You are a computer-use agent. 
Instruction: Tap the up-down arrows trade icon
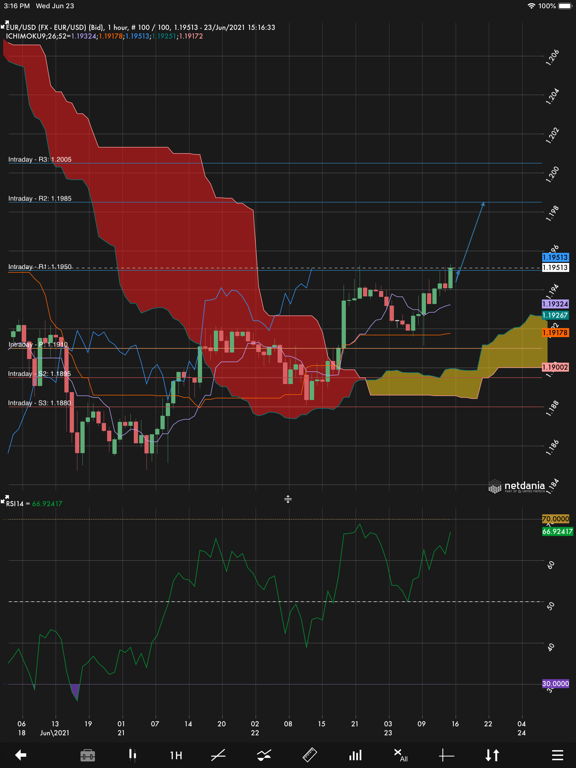coord(492,755)
